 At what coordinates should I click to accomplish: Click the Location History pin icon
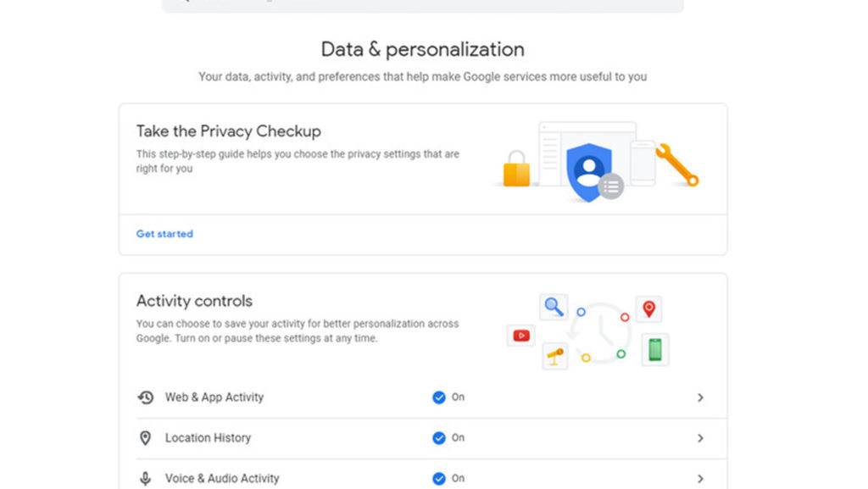[146, 438]
